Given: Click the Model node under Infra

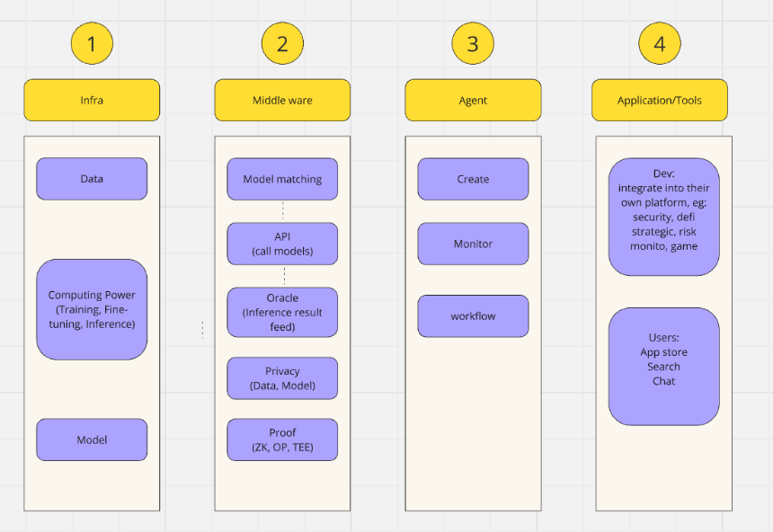Looking at the screenshot, I should pos(92,439).
